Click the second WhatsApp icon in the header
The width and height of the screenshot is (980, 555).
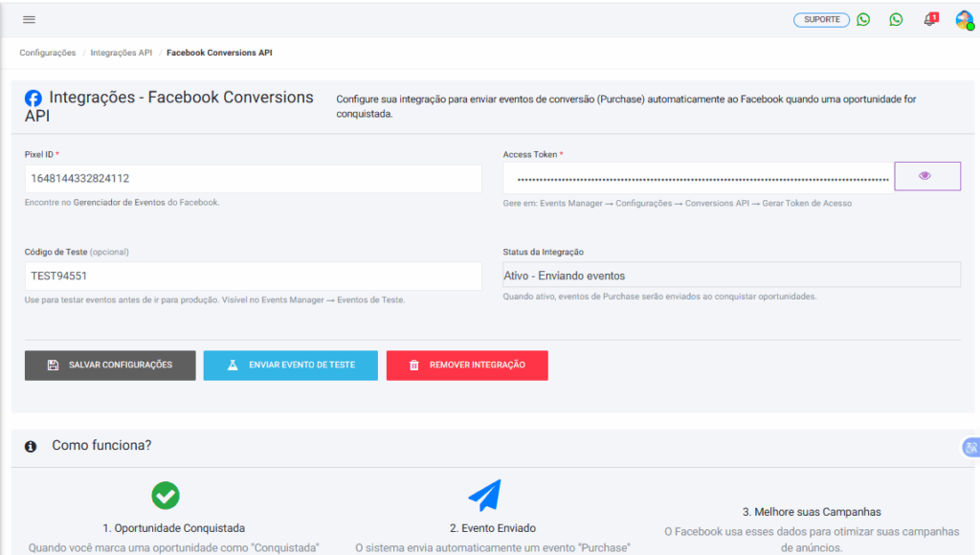(896, 19)
